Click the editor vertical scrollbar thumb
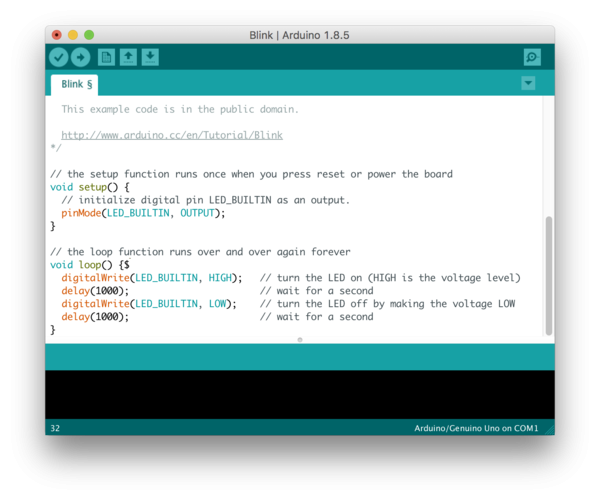 pyautogui.click(x=549, y=275)
